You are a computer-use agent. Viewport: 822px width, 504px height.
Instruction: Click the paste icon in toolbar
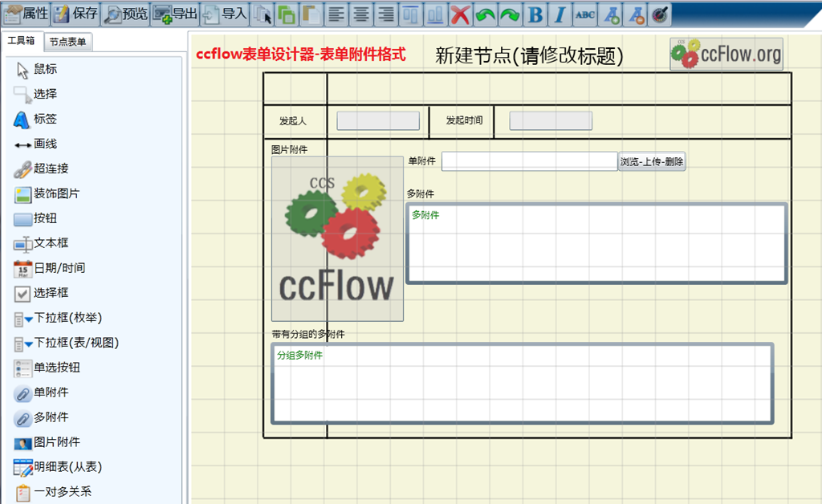311,14
